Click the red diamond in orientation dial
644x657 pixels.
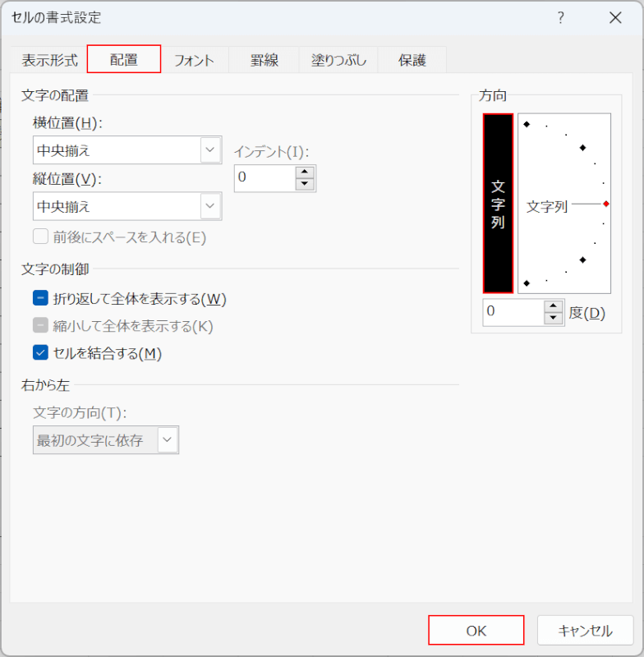coord(606,203)
